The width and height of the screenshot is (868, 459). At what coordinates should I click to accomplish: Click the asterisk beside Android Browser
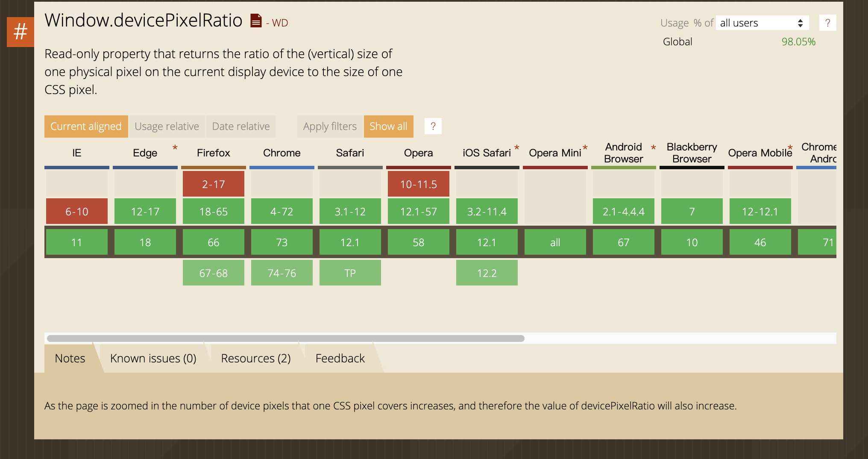click(653, 148)
